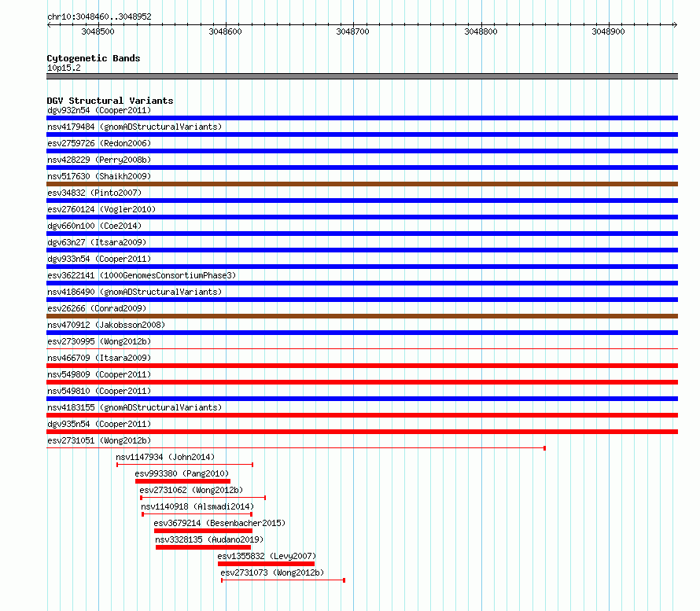Image resolution: width=700 pixels, height=611 pixels.
Task: Open variant nsv1147934 (John2014)
Action: (x=165, y=457)
